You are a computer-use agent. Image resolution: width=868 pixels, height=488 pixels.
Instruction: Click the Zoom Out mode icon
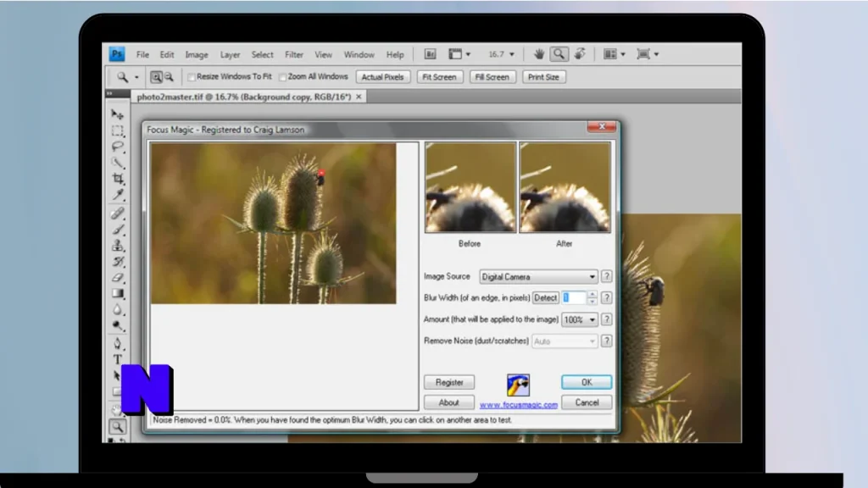tap(169, 77)
